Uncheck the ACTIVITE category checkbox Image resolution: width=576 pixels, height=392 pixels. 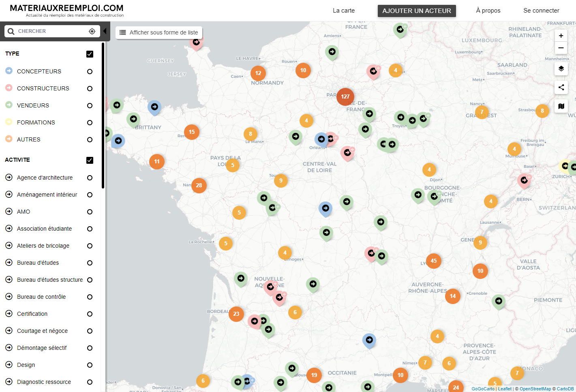pyautogui.click(x=90, y=160)
